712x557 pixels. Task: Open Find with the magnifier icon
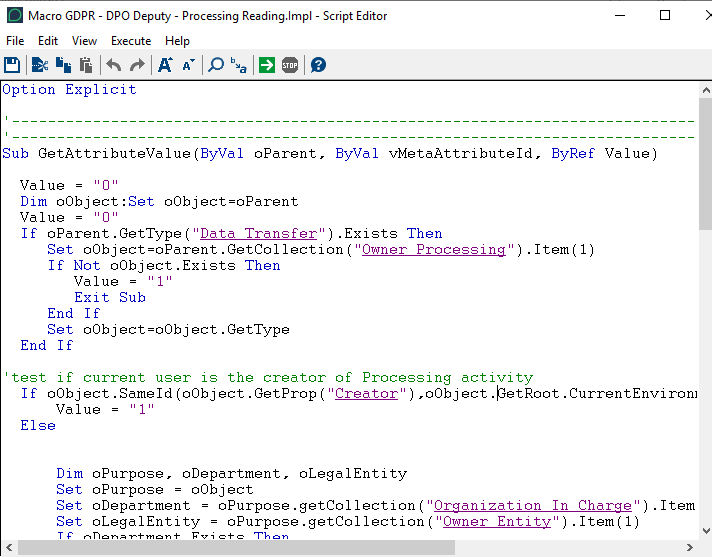(x=216, y=65)
